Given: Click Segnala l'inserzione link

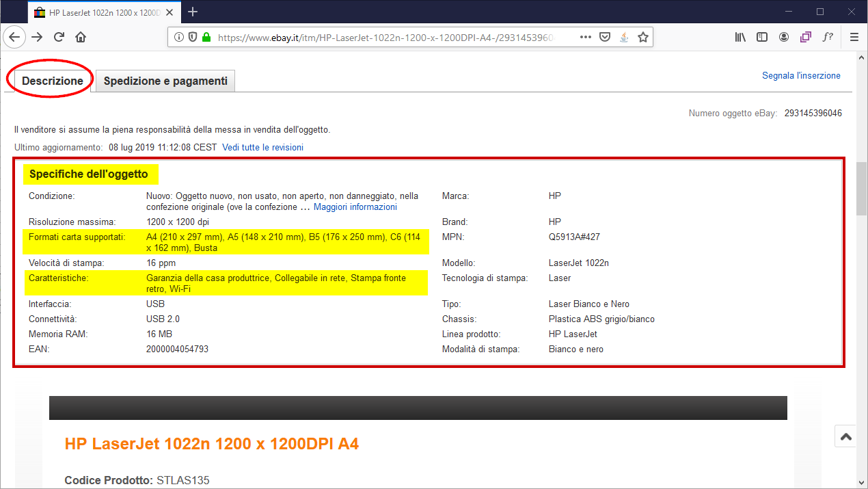Looking at the screenshot, I should click(801, 76).
